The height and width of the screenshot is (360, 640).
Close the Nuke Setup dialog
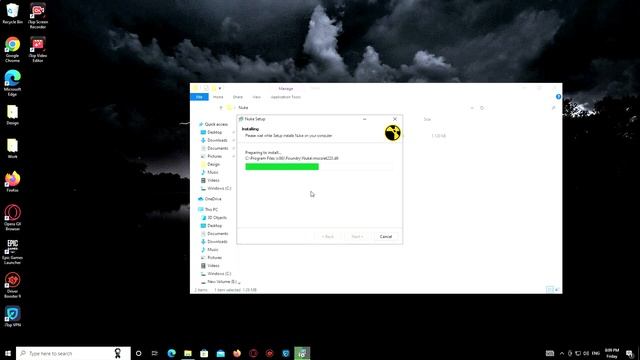point(395,119)
